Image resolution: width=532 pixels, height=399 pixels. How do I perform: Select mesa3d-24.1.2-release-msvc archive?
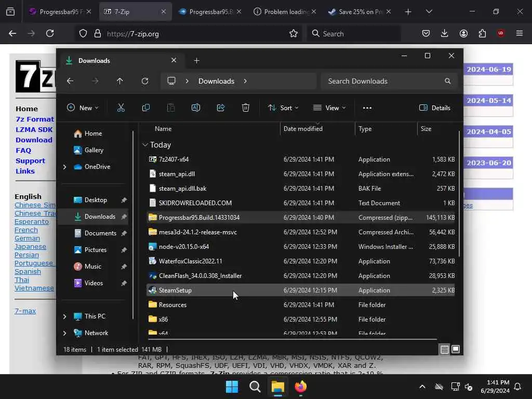(301, 232)
